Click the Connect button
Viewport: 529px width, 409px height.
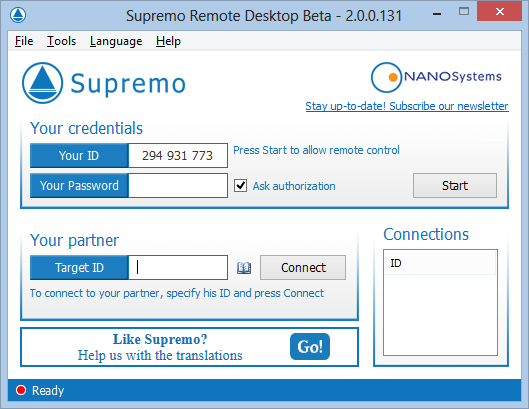click(303, 268)
